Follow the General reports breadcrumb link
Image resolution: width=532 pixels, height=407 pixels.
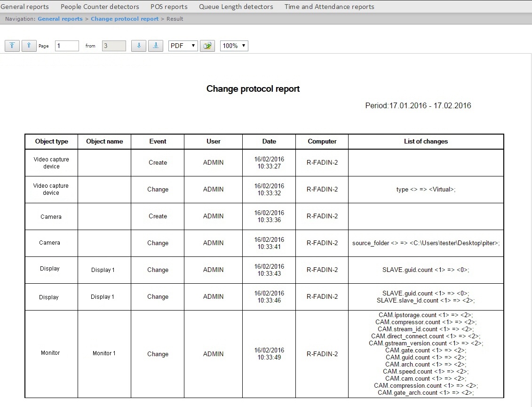(60, 19)
